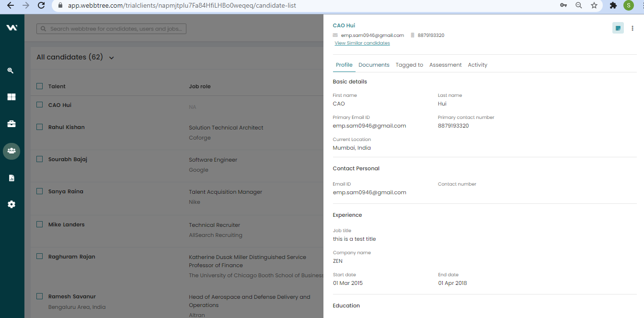Screen dimensions: 644x318
Task: Click the CAO Hui name in panel header
Action: tap(344, 25)
